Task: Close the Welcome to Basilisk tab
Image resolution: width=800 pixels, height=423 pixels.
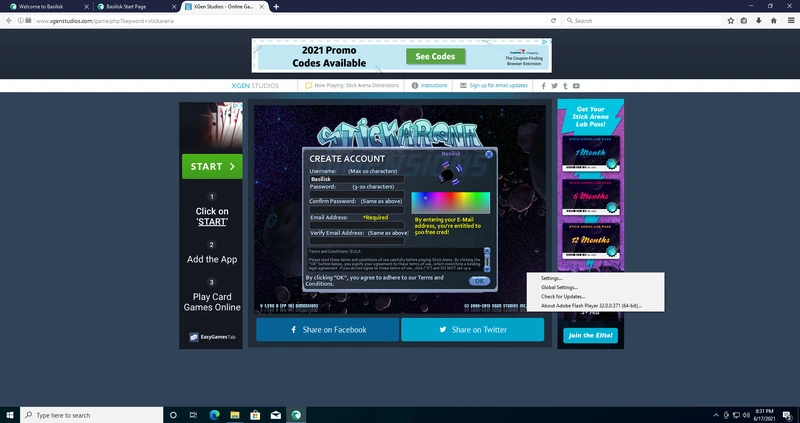Action: click(x=86, y=7)
